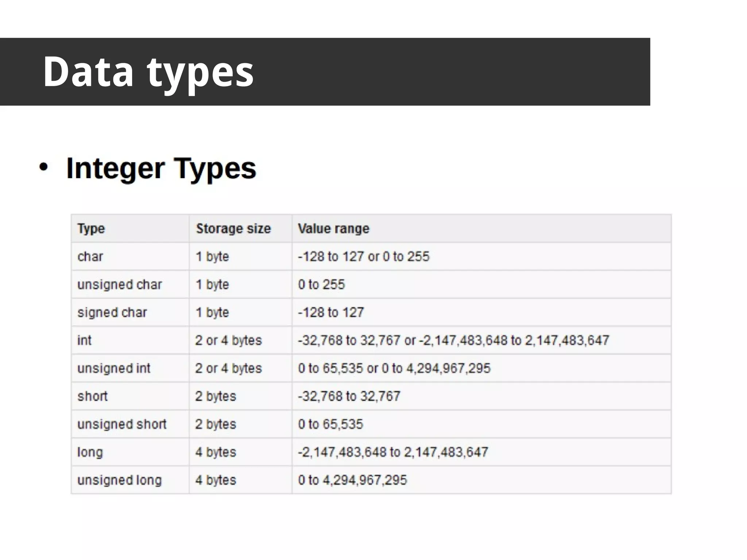Click the '0 to 255' unsigned char range
This screenshot has height=560, width=747.
click(x=321, y=285)
